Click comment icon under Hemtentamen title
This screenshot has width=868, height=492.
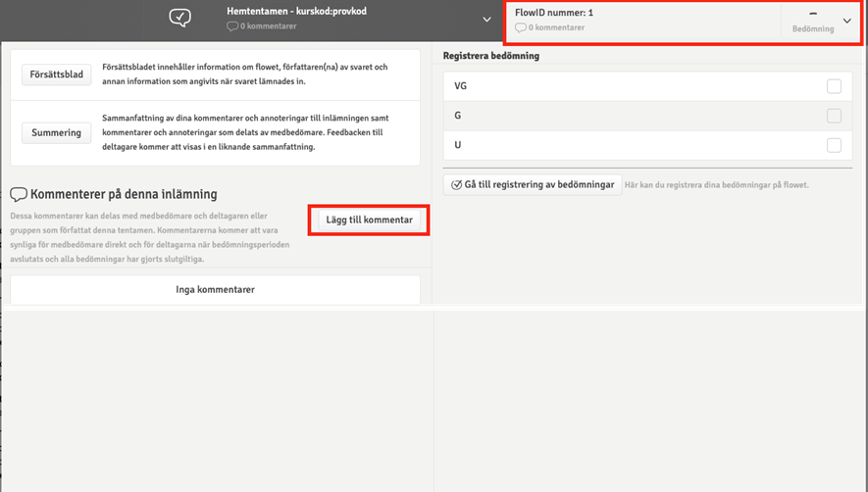[x=232, y=26]
